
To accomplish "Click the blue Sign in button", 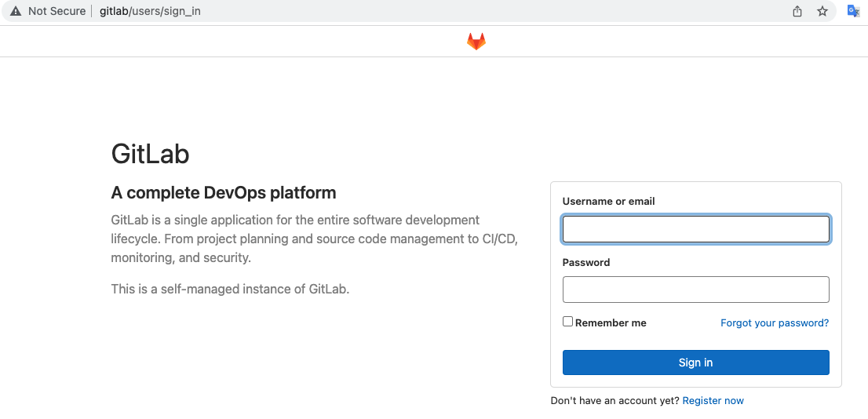I will coord(696,363).
